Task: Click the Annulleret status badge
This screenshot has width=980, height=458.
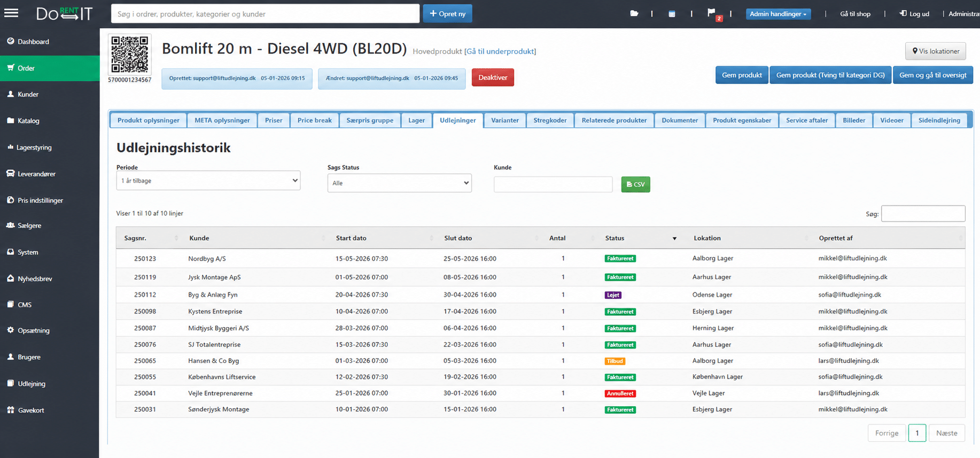Action: tap(620, 393)
